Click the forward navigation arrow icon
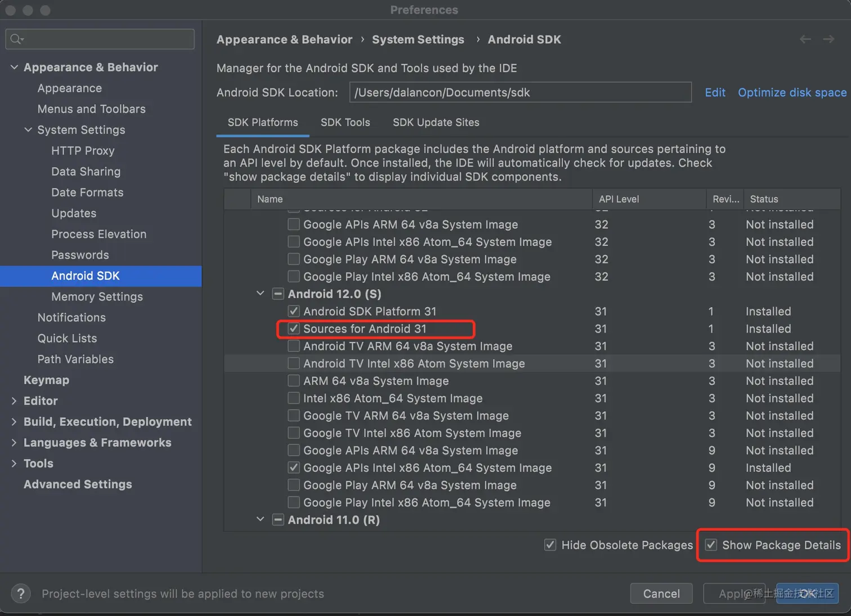This screenshot has width=851, height=616. [x=828, y=39]
